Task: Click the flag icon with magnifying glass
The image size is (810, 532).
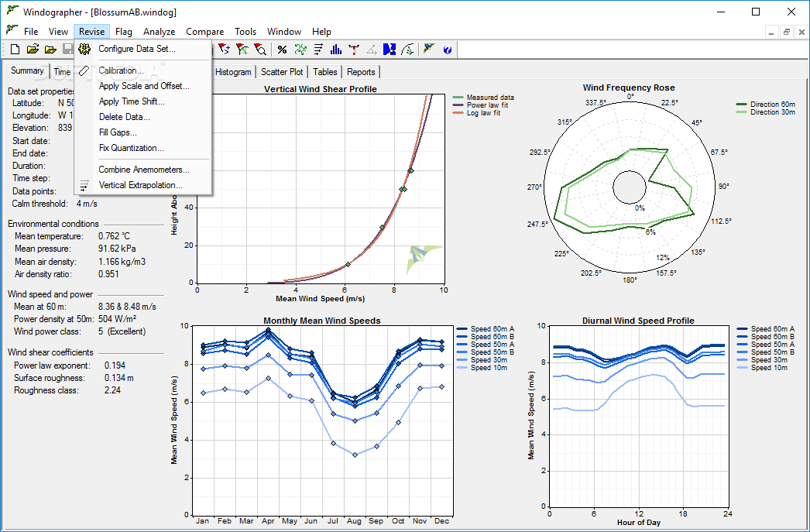Action: point(261,50)
